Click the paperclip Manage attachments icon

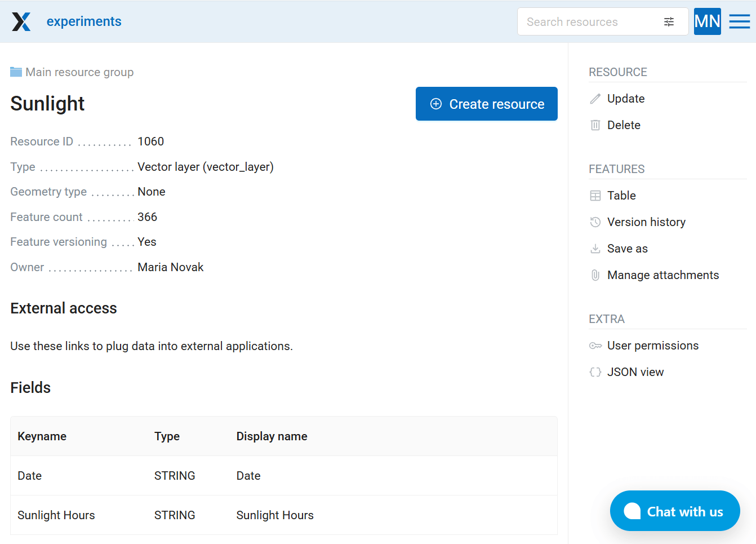pos(595,275)
